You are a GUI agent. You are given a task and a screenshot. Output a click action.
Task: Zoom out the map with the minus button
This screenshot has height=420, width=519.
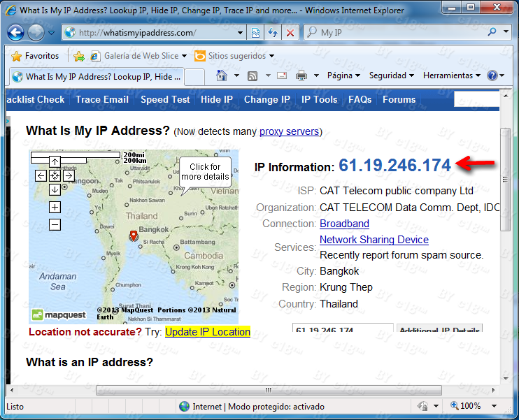tap(55, 224)
